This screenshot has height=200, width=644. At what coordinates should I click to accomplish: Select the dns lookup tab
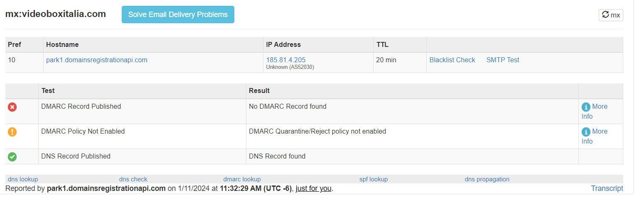23,179
